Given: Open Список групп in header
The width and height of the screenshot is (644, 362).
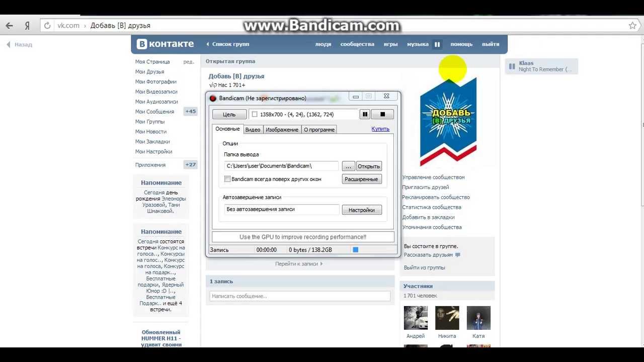Looking at the screenshot, I should 228,44.
